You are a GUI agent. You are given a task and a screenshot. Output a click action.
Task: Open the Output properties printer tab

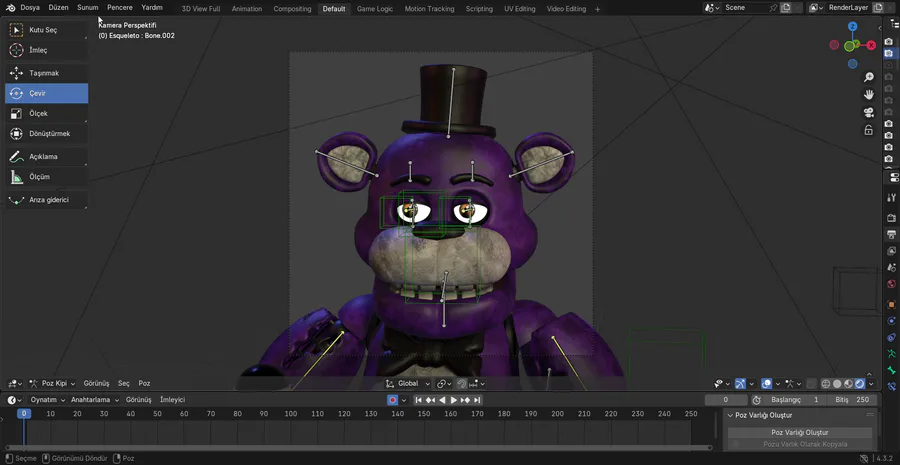coord(891,235)
